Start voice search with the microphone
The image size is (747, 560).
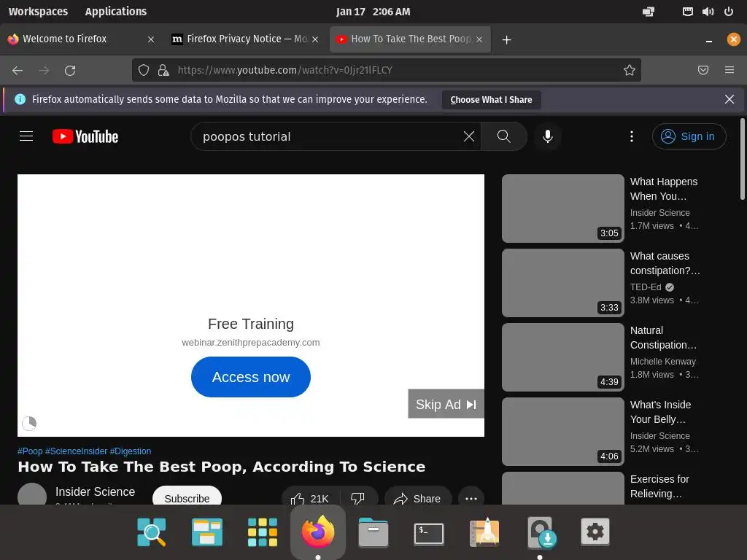click(547, 136)
